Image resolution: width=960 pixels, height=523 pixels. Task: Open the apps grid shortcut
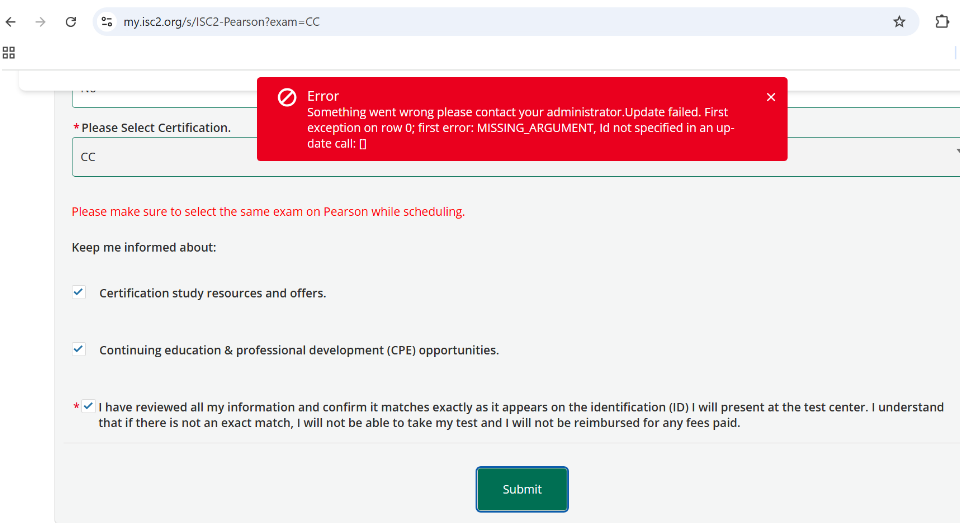point(9,52)
